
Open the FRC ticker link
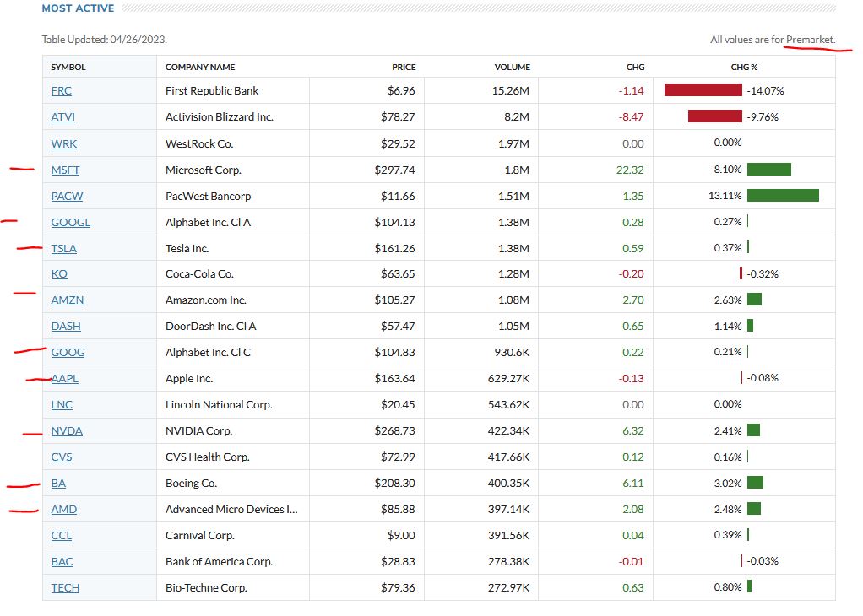62,91
